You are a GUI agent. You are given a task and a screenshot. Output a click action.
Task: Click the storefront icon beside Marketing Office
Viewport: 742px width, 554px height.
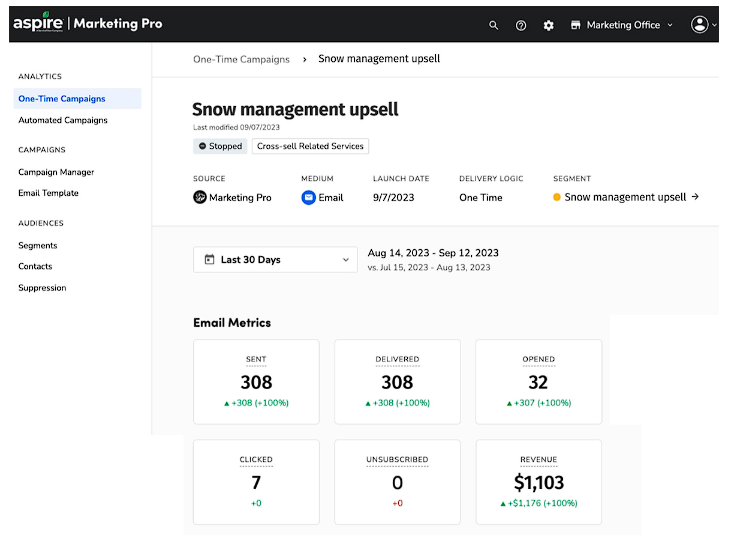coord(575,25)
